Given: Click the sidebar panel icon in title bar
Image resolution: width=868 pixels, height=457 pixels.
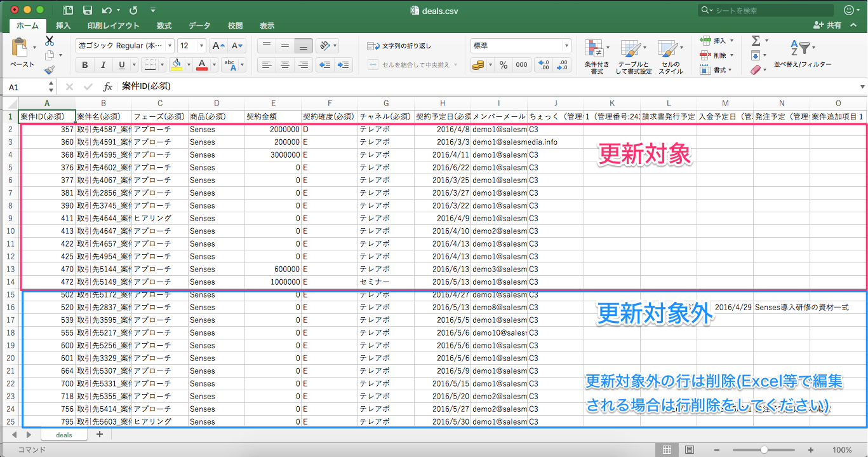Looking at the screenshot, I should click(x=68, y=10).
